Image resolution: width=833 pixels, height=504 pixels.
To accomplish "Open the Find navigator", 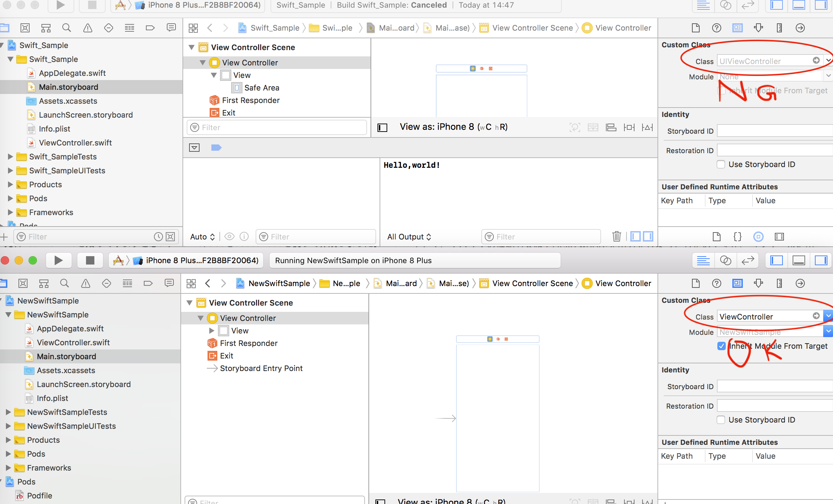I will pyautogui.click(x=67, y=28).
